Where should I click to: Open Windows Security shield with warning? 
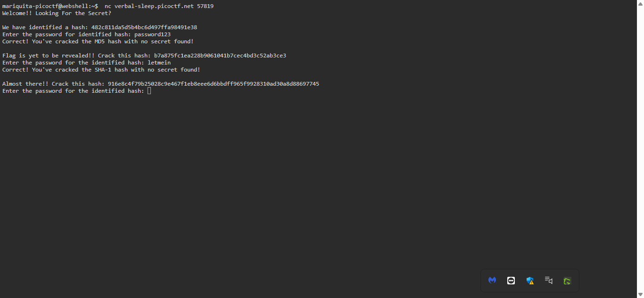click(530, 281)
